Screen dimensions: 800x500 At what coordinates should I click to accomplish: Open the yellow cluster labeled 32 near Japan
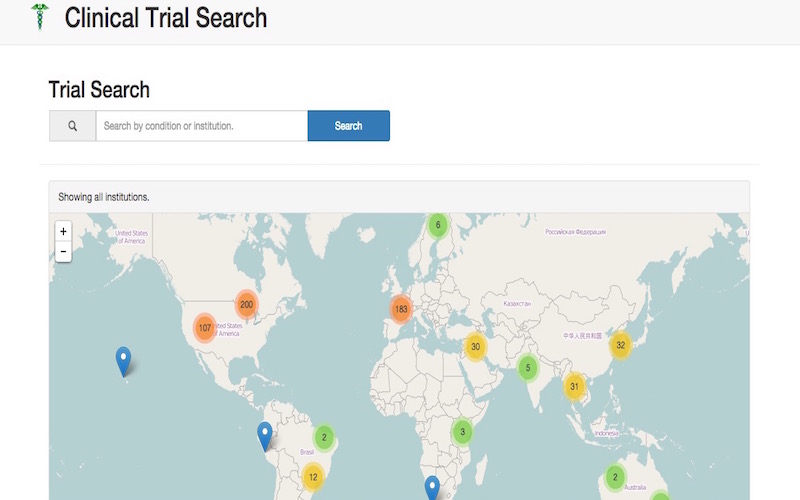click(620, 345)
